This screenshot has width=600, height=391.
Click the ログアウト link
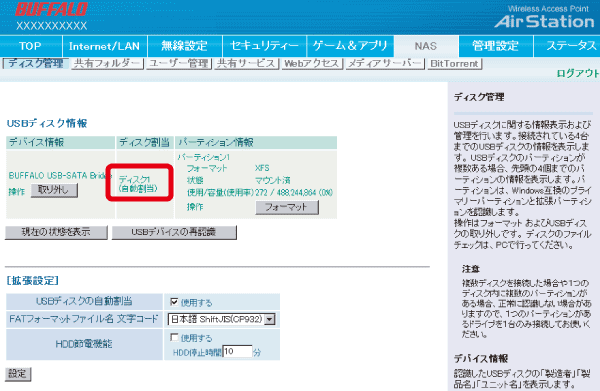point(578,73)
